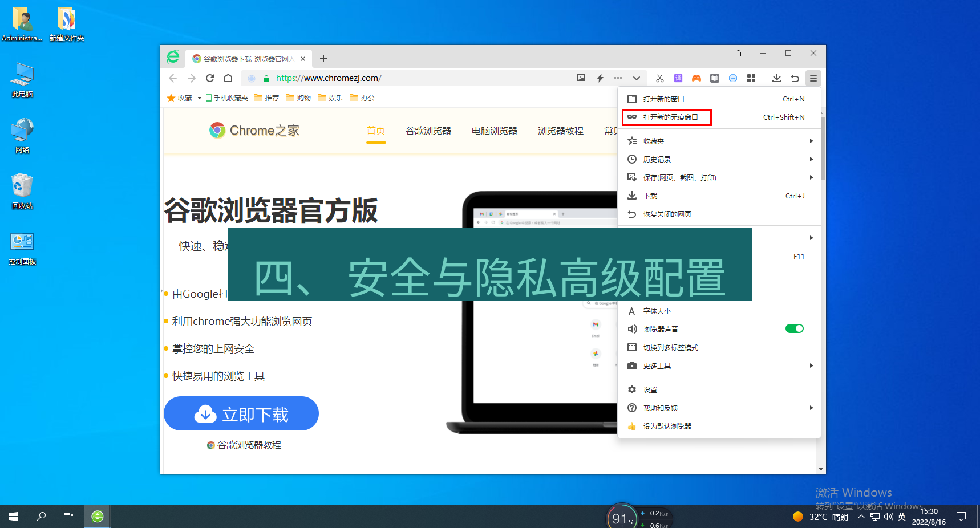Select the screenshot scissors tool in toolbar
This screenshot has height=528, width=980.
(659, 78)
